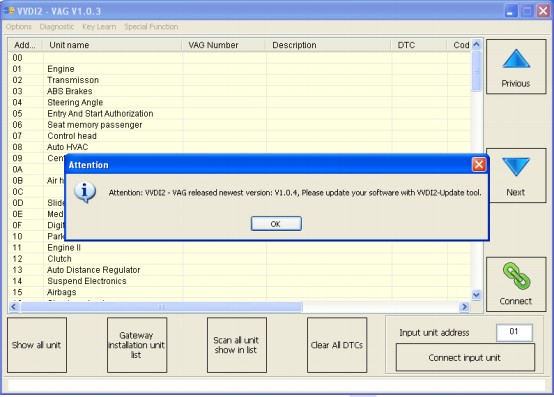Screen dimensions: 554x397
Task: Click address 00 row
Action: [x=239, y=58]
